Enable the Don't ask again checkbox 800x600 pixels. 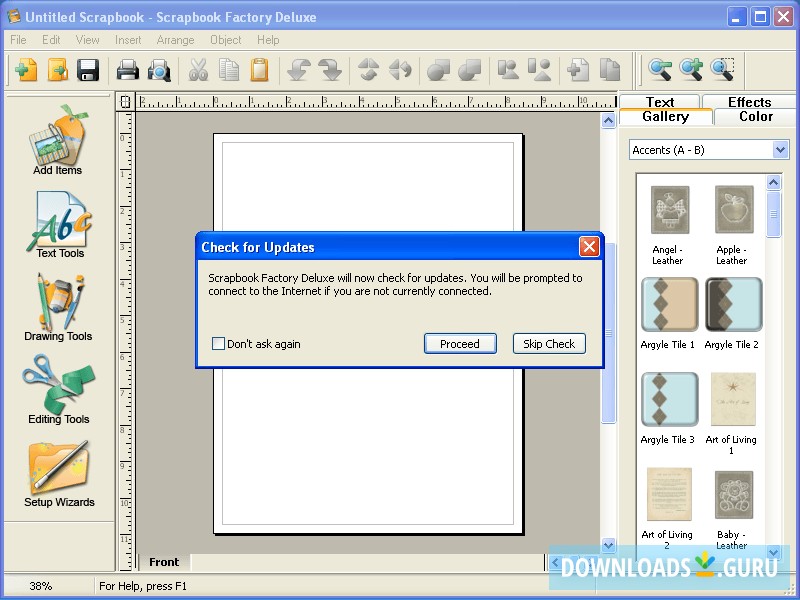tap(217, 343)
